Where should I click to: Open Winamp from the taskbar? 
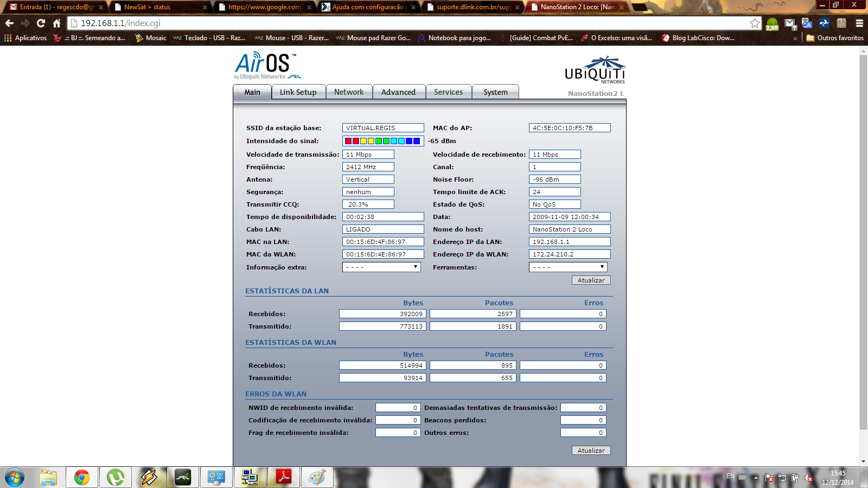[x=149, y=478]
